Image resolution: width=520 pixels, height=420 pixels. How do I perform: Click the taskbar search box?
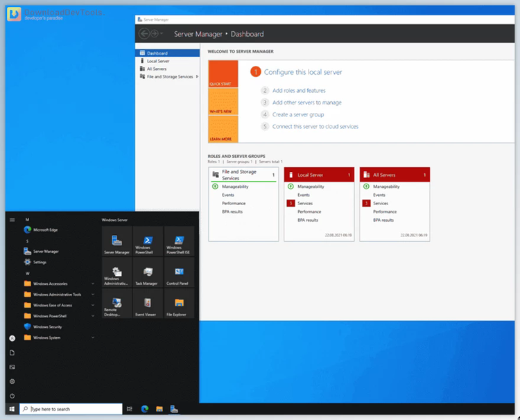click(x=71, y=409)
